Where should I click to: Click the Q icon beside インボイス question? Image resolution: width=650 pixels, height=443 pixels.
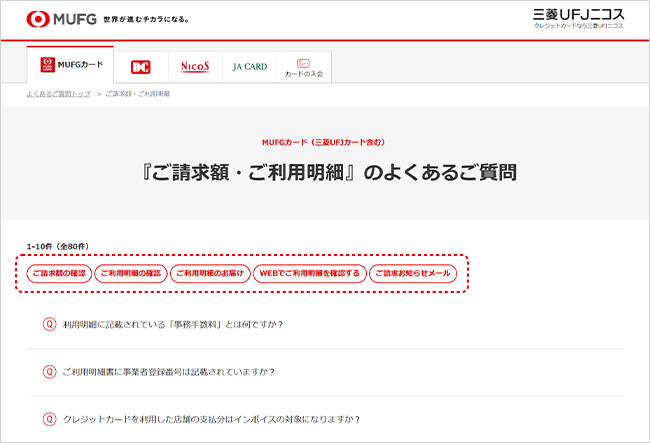click(48, 419)
